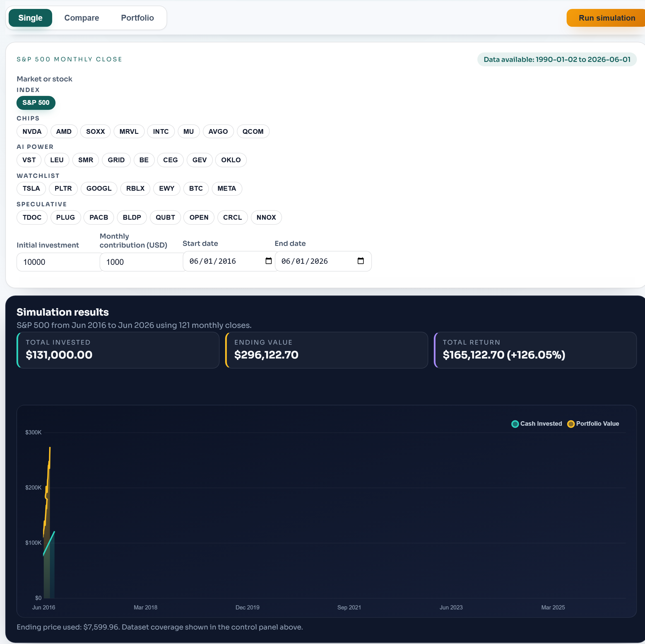Select the SOXX chip
Screen dimensions: 645x644
[95, 132]
